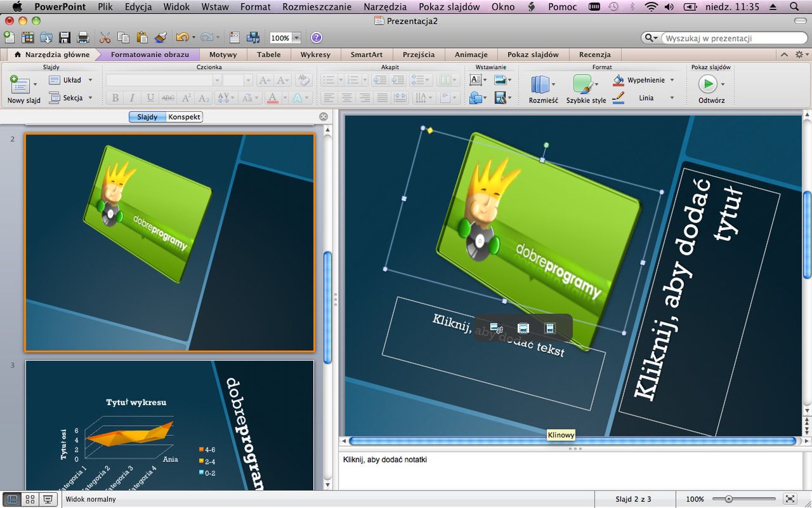Click the Nowy slajd icon
The height and width of the screenshot is (508, 812).
20,84
